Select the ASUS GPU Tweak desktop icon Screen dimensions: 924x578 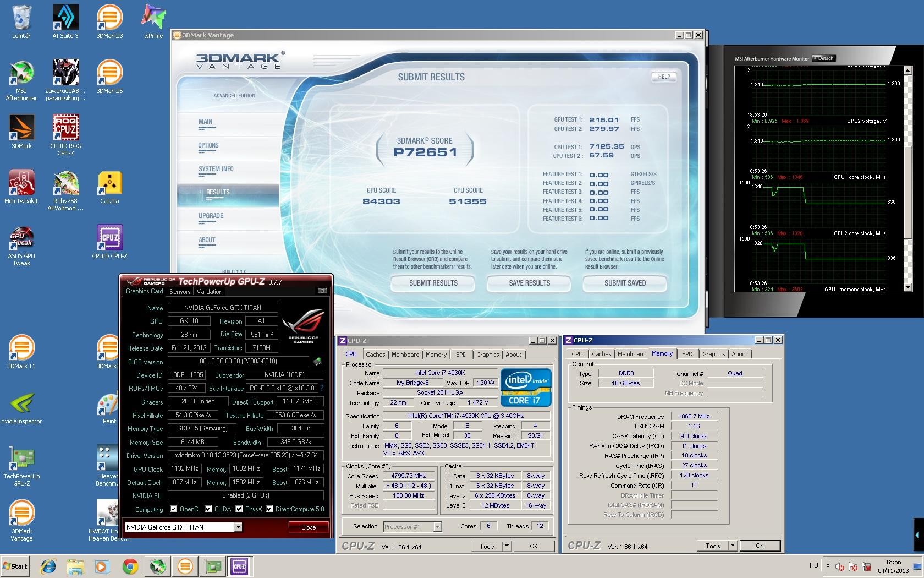coord(21,246)
